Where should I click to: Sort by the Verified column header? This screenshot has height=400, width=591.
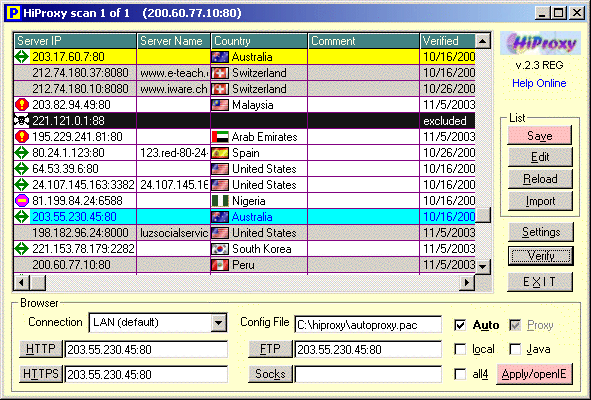pyautogui.click(x=447, y=41)
